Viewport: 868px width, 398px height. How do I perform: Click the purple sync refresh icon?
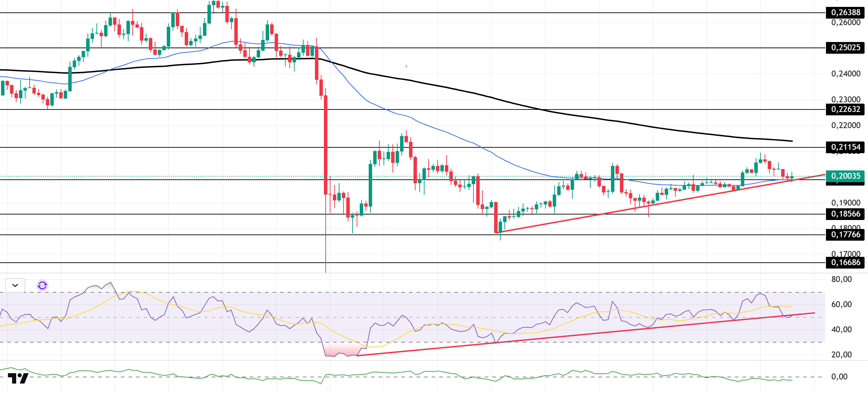42,285
